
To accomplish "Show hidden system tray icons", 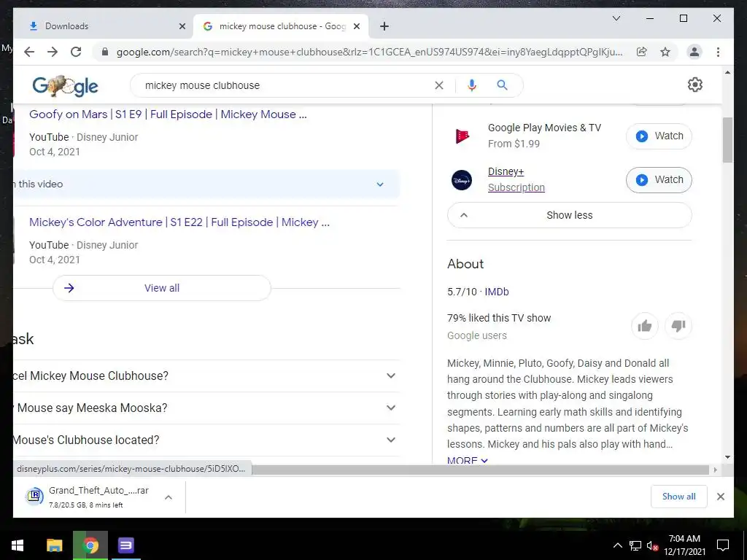I will pyautogui.click(x=617, y=545).
